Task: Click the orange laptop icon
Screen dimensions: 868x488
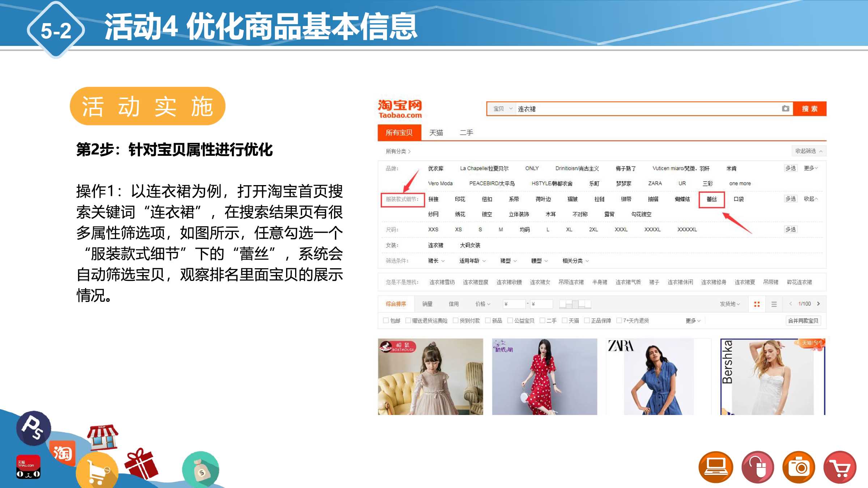Action: coord(715,467)
